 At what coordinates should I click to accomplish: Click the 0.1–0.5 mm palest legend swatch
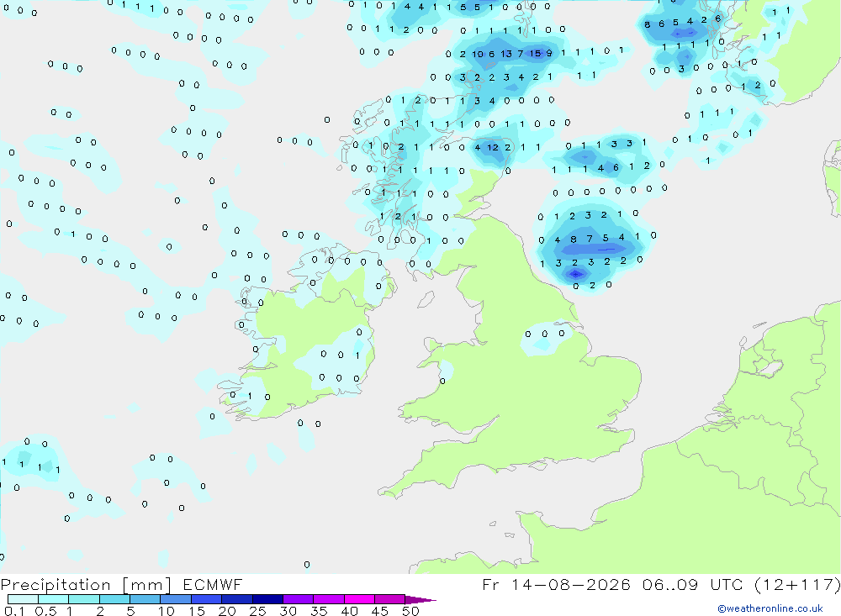pos(23,599)
